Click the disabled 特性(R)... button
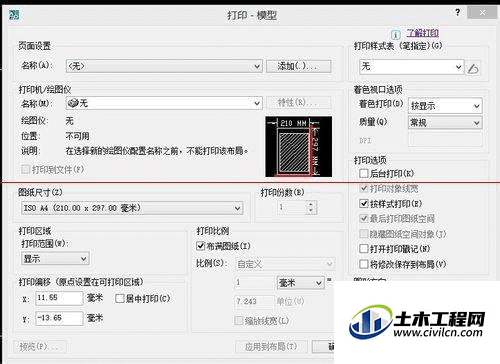This screenshot has width=500, height=364. pyautogui.click(x=298, y=103)
